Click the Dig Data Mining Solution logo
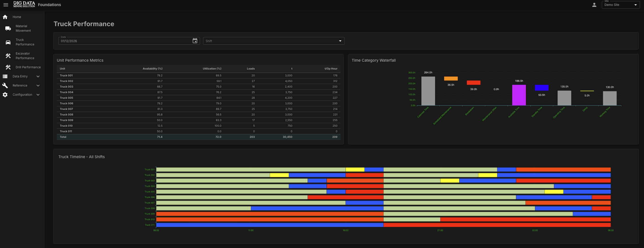This screenshot has width=644, height=248. [x=24, y=4]
